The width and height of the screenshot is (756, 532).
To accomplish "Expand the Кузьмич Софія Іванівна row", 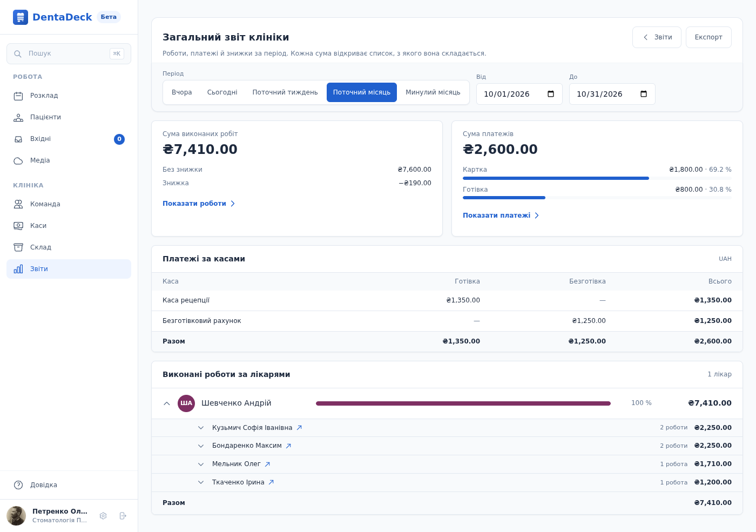I will tap(201, 428).
